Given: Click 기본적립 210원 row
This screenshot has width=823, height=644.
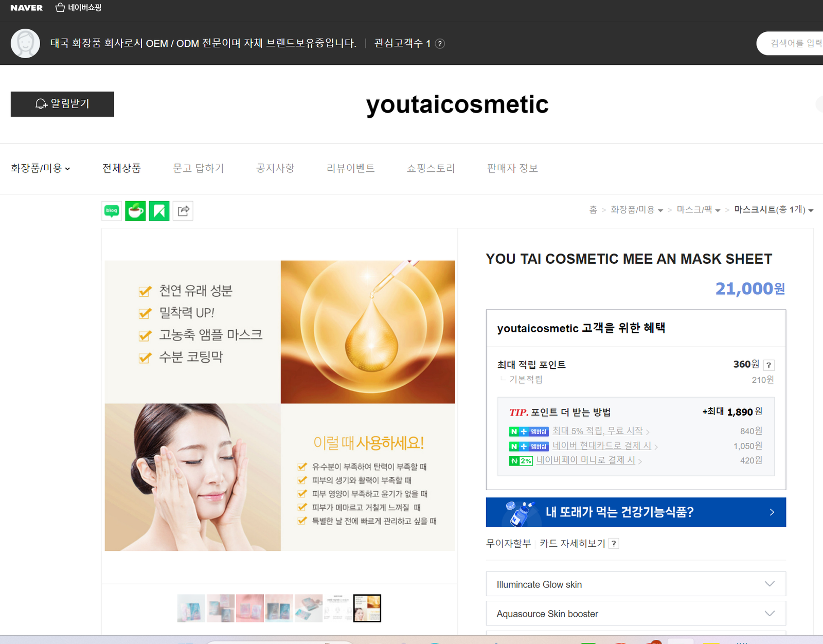Looking at the screenshot, I should point(636,380).
